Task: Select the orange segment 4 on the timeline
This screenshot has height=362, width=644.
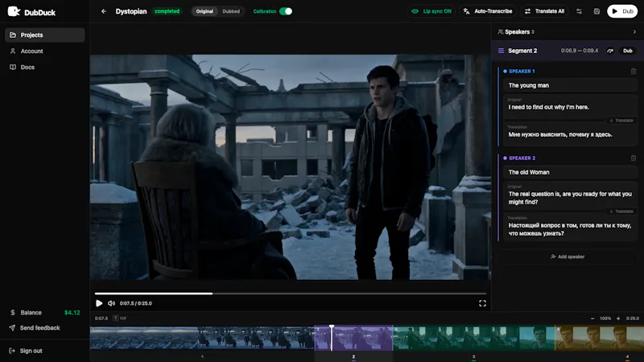Action: (x=599, y=338)
